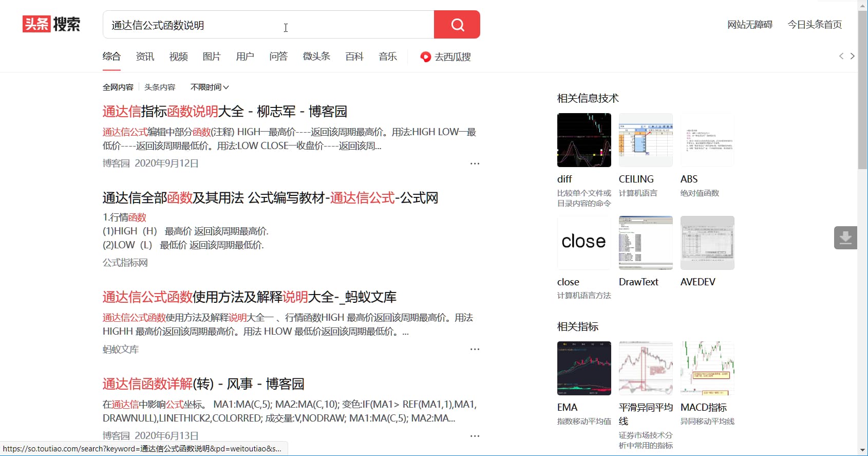
Task: Open more options for 蚂蚁文库 result
Action: (x=475, y=349)
